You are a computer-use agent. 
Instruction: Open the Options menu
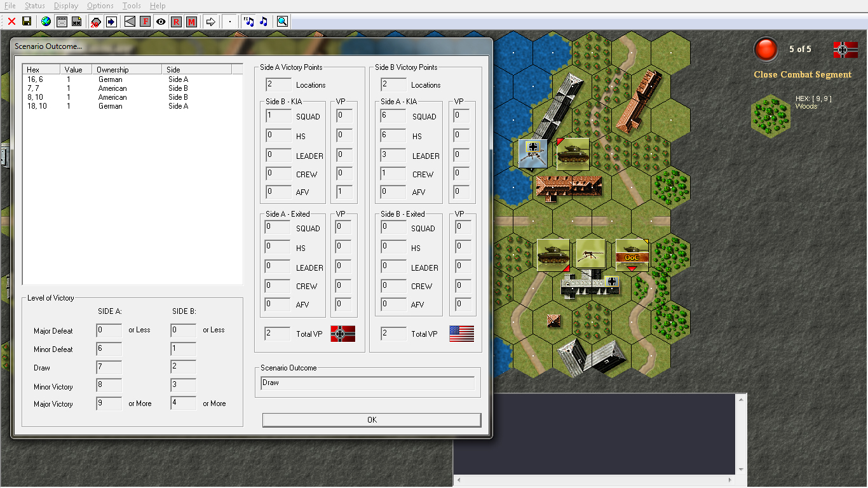point(100,5)
